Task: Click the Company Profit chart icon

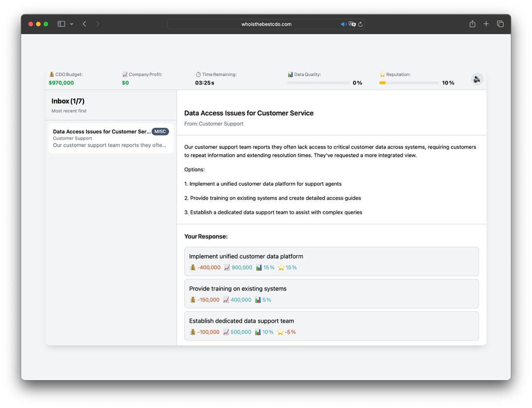Action: pos(125,74)
